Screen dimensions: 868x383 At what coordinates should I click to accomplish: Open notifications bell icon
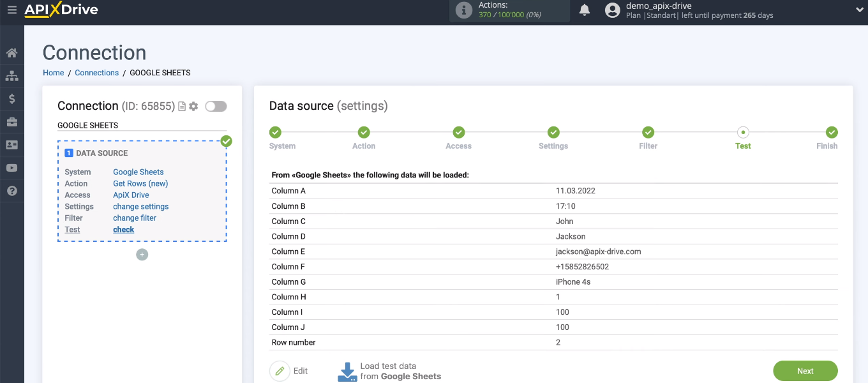(585, 10)
